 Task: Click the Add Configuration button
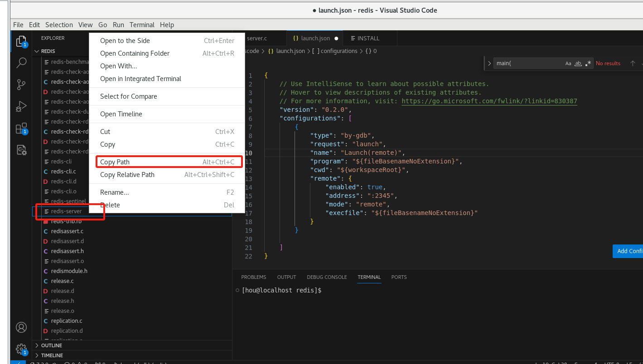628,251
